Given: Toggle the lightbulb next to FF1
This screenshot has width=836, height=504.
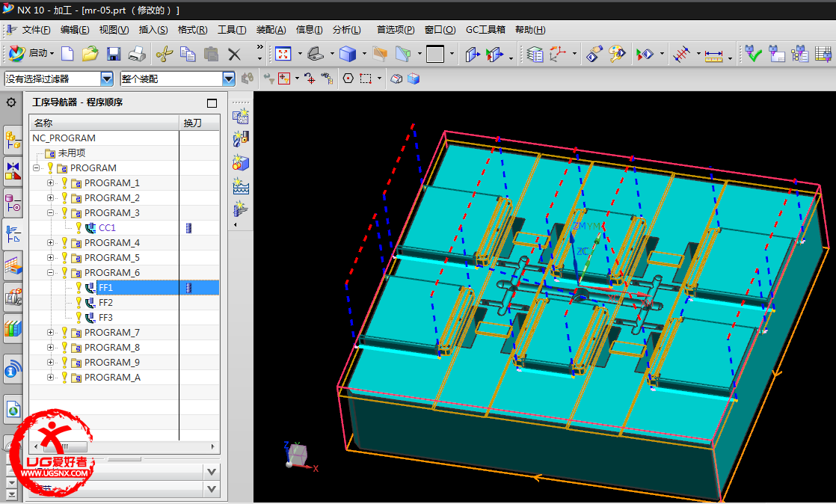Looking at the screenshot, I should point(79,287).
